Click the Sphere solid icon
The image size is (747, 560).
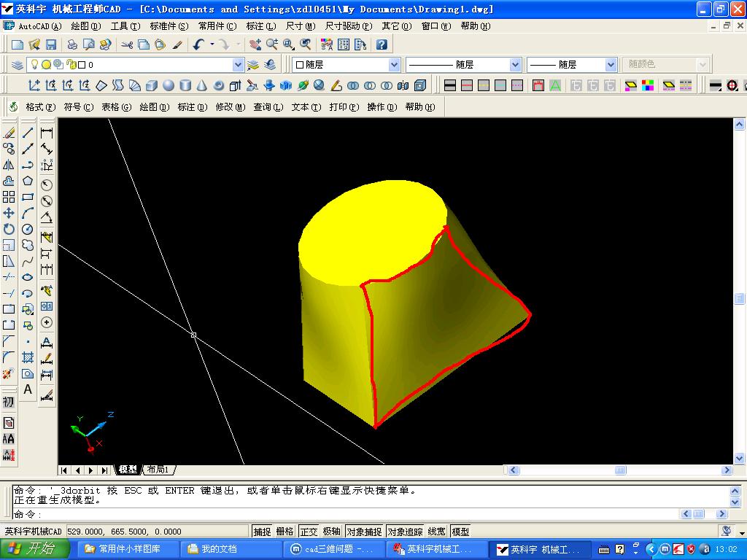pyautogui.click(x=169, y=85)
